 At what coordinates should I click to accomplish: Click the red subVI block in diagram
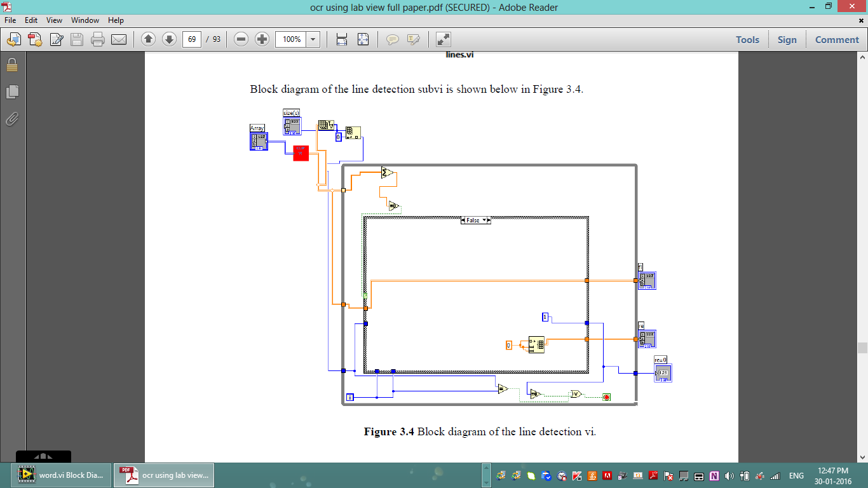click(x=301, y=152)
